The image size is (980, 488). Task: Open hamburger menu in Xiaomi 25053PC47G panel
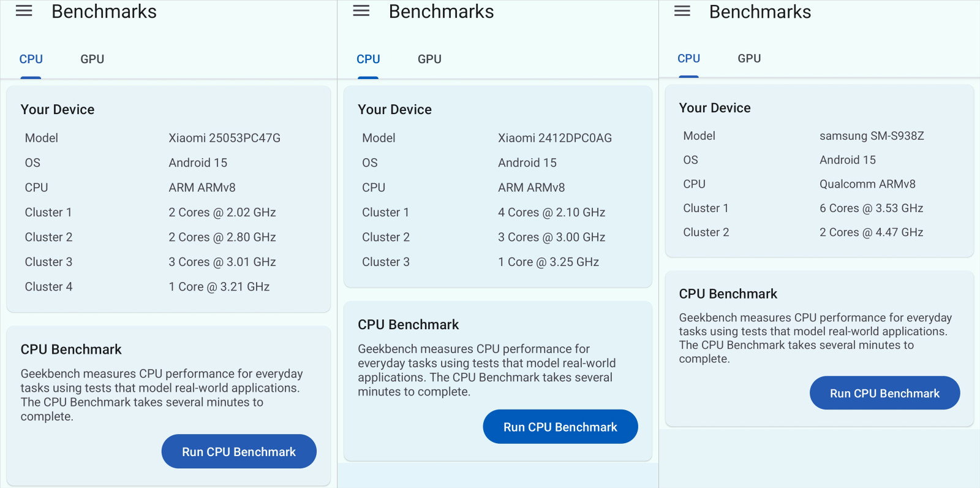coord(24,11)
